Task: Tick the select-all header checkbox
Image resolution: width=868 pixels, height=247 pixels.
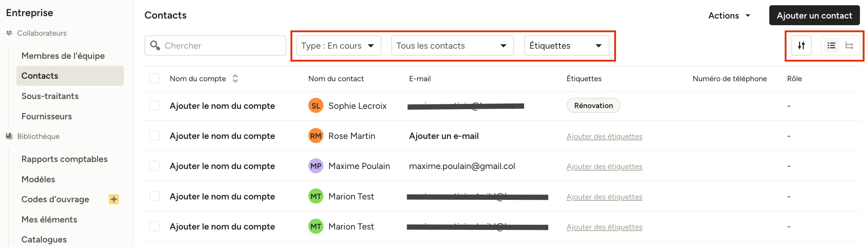Action: [x=154, y=78]
